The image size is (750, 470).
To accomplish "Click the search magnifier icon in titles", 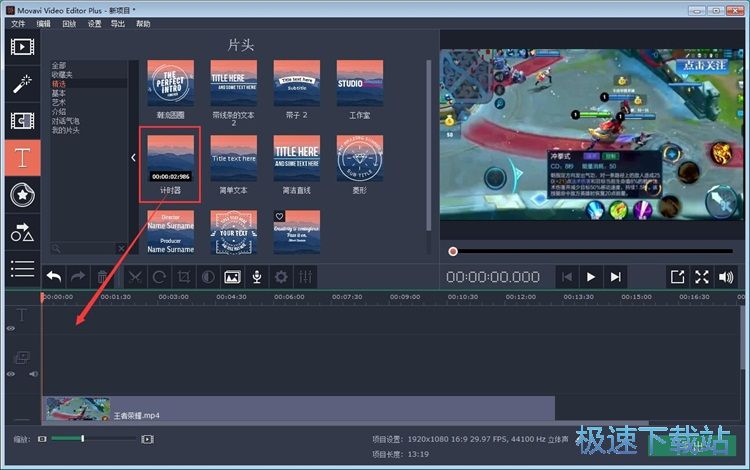I will pyautogui.click(x=56, y=248).
